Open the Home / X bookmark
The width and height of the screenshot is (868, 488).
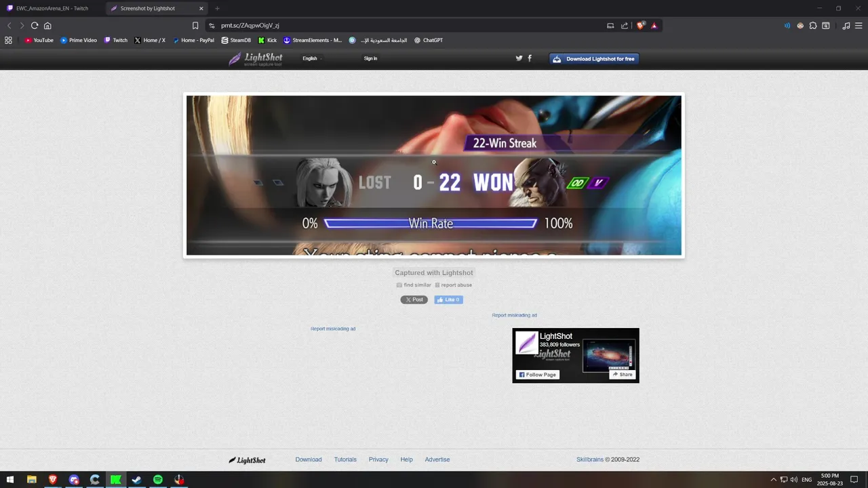[x=150, y=40]
